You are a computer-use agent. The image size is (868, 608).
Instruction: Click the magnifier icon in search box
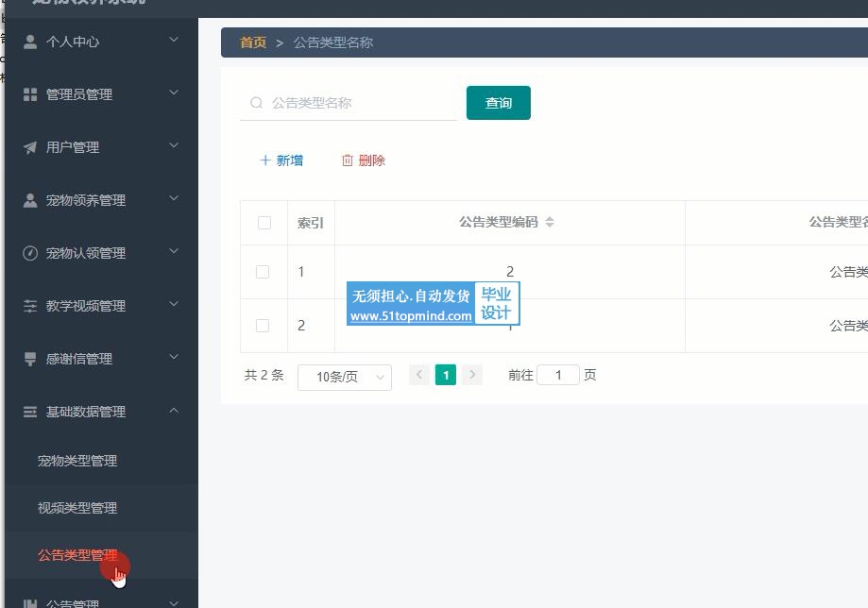click(256, 103)
